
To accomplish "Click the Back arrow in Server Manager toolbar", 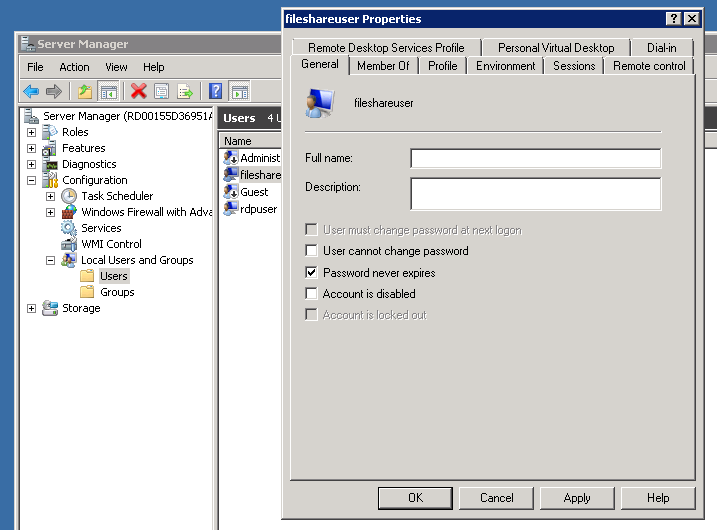I will [31, 91].
